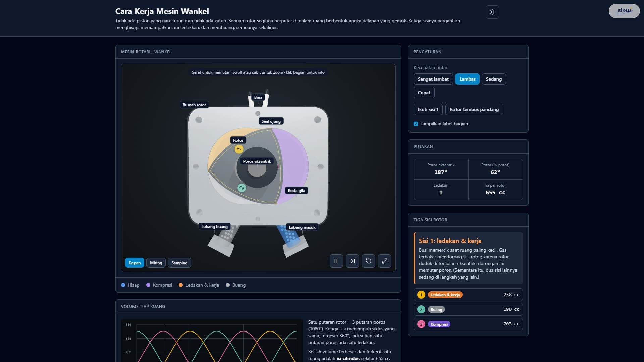Click the yellow side 1 rotor marker
Image resolution: width=644 pixels, height=362 pixels.
pyautogui.click(x=239, y=149)
